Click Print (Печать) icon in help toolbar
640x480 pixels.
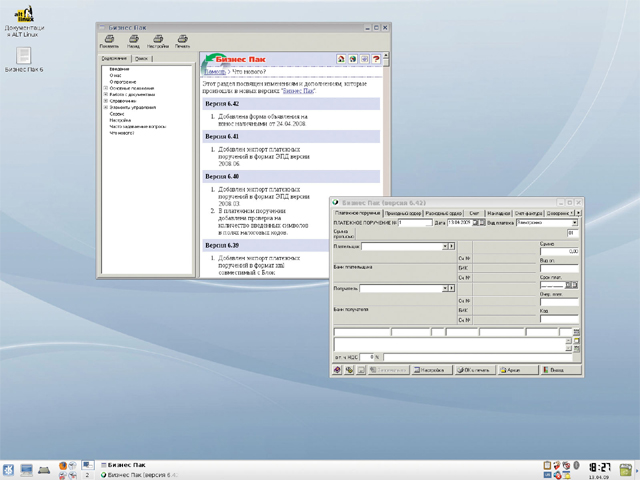[182, 41]
